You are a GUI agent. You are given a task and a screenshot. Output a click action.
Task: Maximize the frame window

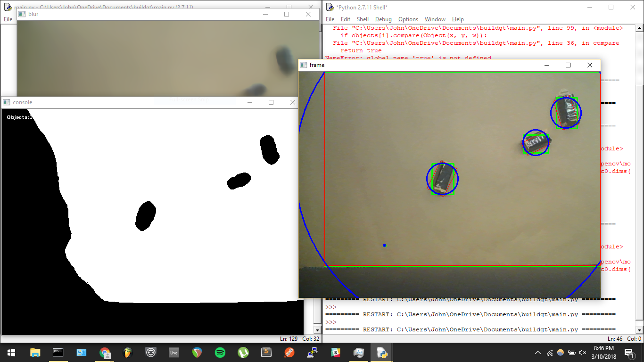click(568, 65)
